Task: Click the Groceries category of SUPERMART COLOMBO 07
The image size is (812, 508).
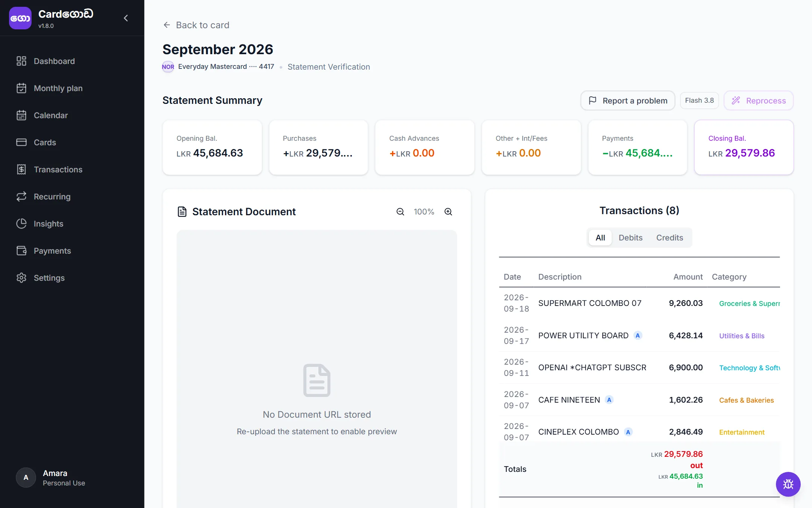Action: pos(749,304)
